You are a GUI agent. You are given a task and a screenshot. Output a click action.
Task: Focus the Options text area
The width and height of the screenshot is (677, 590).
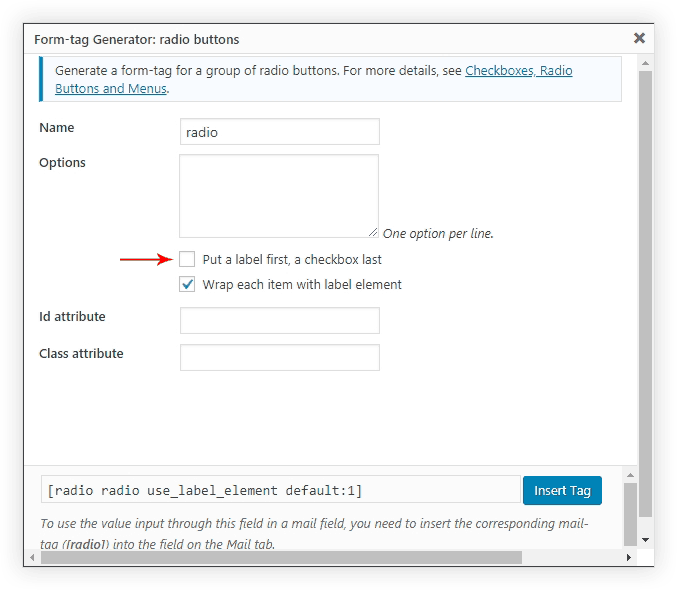(x=279, y=195)
